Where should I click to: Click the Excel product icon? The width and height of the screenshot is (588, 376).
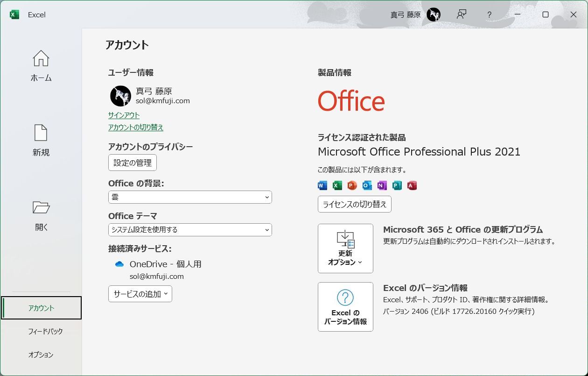(x=337, y=185)
